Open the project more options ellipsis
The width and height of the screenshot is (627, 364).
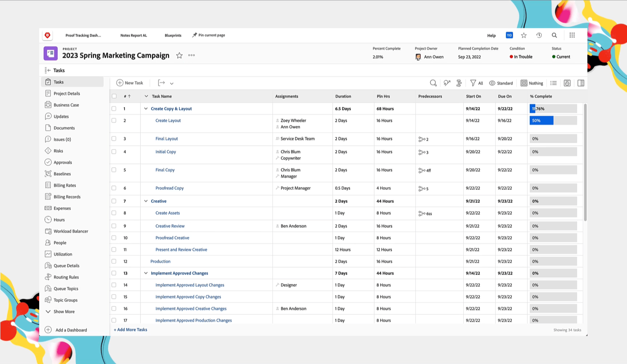tap(192, 55)
